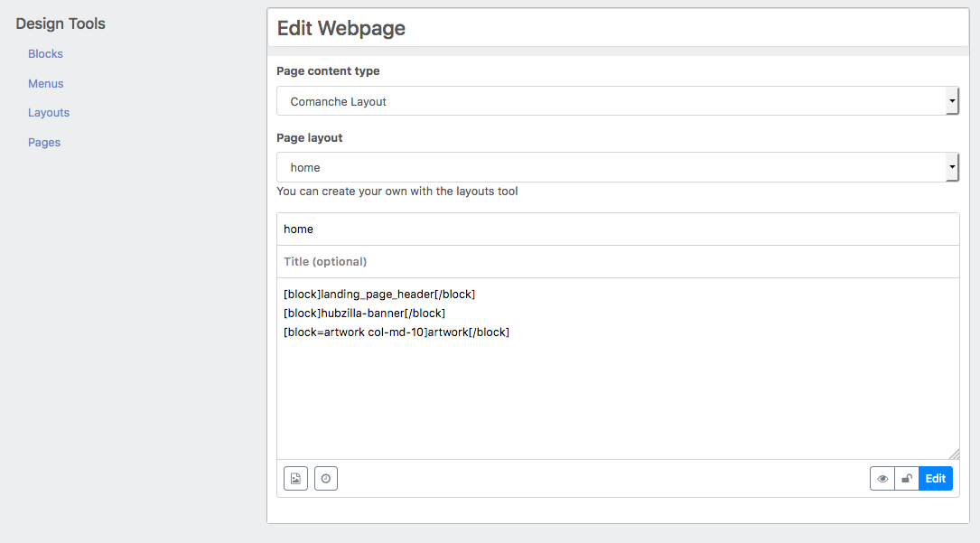This screenshot has width=980, height=543.
Task: Click the blue Edit button
Action: click(x=935, y=478)
